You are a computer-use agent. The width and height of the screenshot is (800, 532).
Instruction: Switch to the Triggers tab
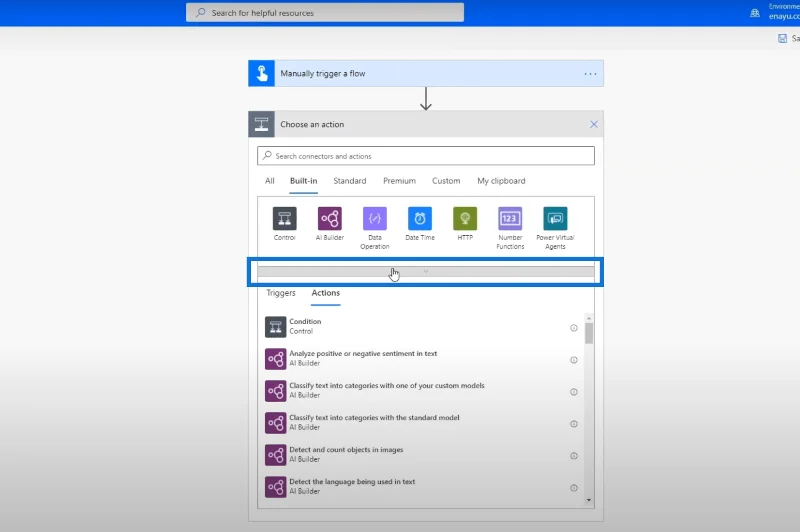click(281, 293)
